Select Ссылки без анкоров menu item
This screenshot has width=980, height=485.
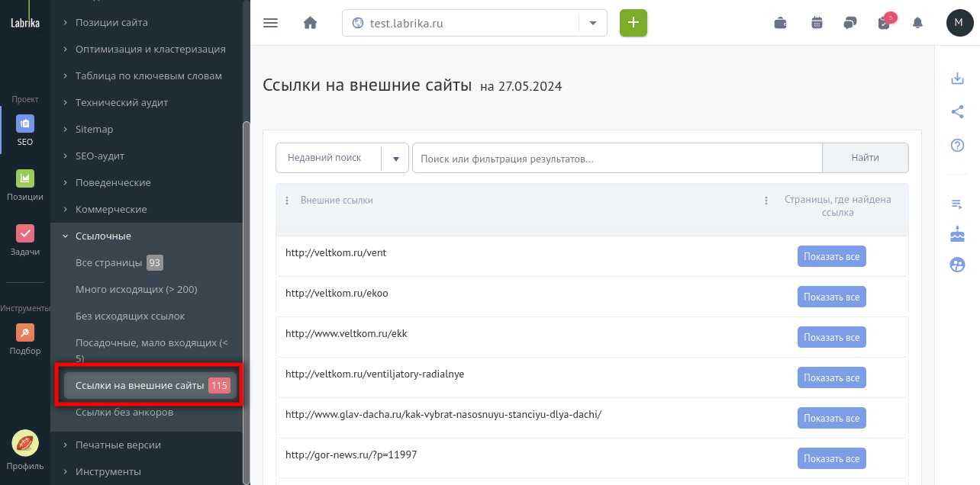pos(124,412)
